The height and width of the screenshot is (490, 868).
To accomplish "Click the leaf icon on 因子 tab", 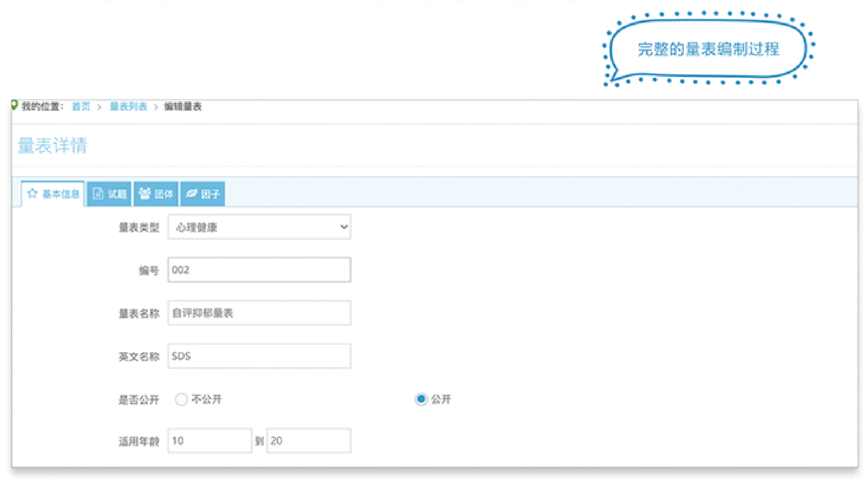I will (192, 193).
